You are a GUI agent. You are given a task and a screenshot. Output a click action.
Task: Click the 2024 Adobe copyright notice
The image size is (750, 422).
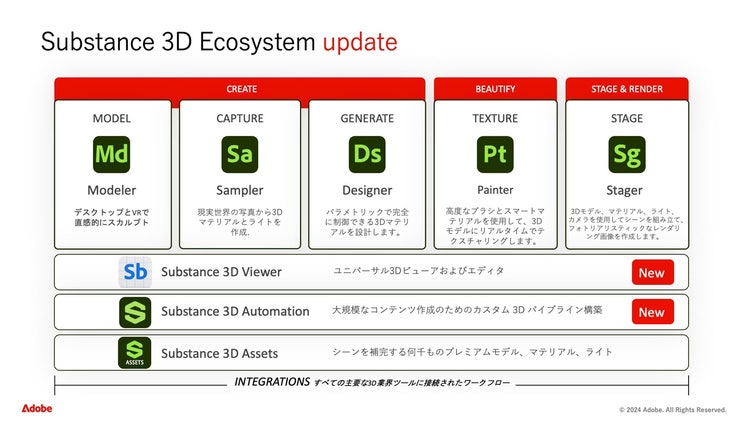(673, 410)
